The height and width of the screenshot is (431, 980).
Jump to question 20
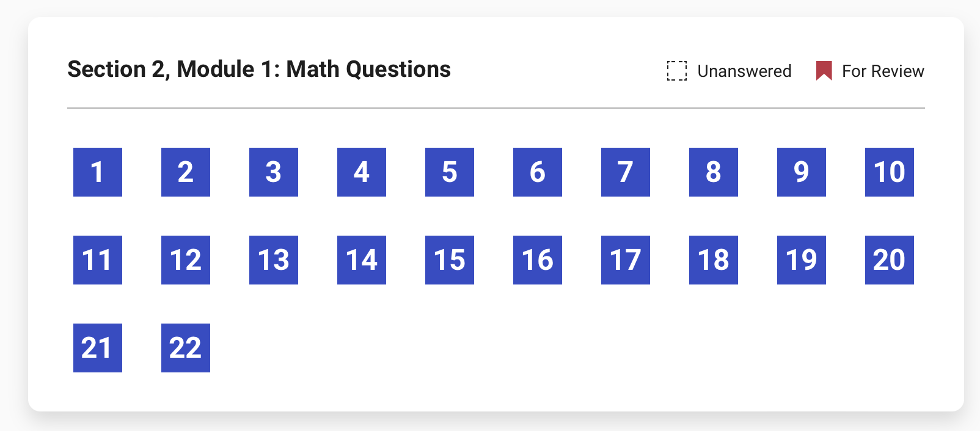(x=889, y=260)
